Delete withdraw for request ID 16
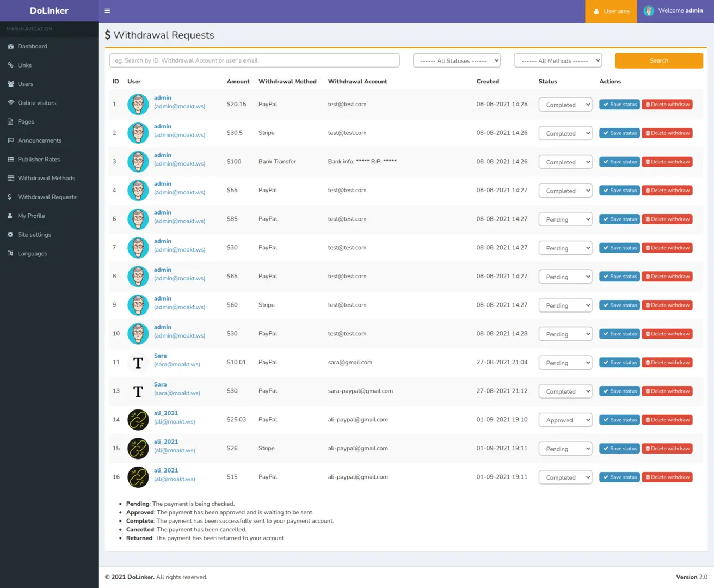 667,477
